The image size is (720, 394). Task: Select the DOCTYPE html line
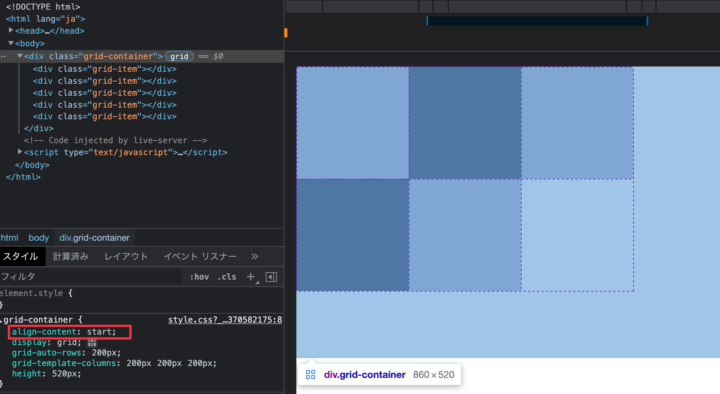[43, 7]
